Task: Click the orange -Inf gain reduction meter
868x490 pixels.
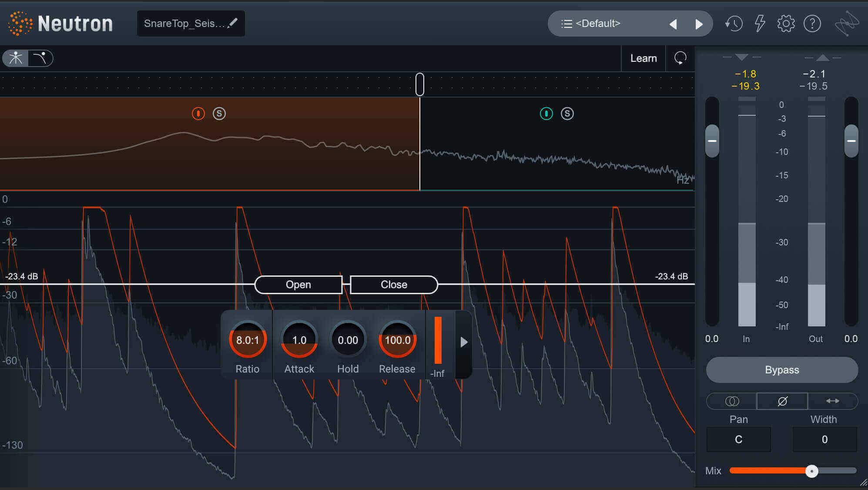Action: (x=438, y=341)
